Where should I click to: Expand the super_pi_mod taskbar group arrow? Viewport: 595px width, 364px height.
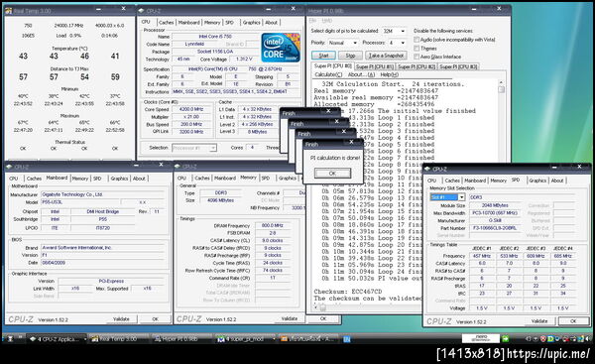(274, 338)
